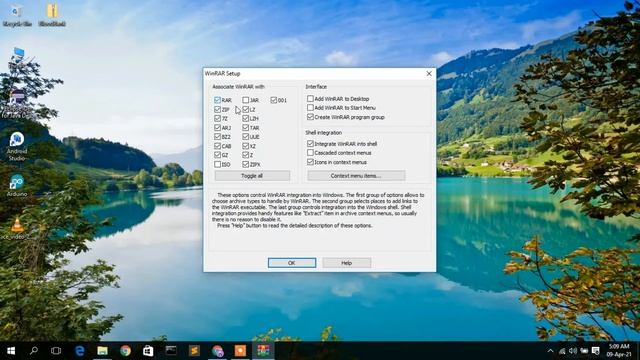
Task: Enable Add WinRAR to Desktop
Action: point(311,99)
